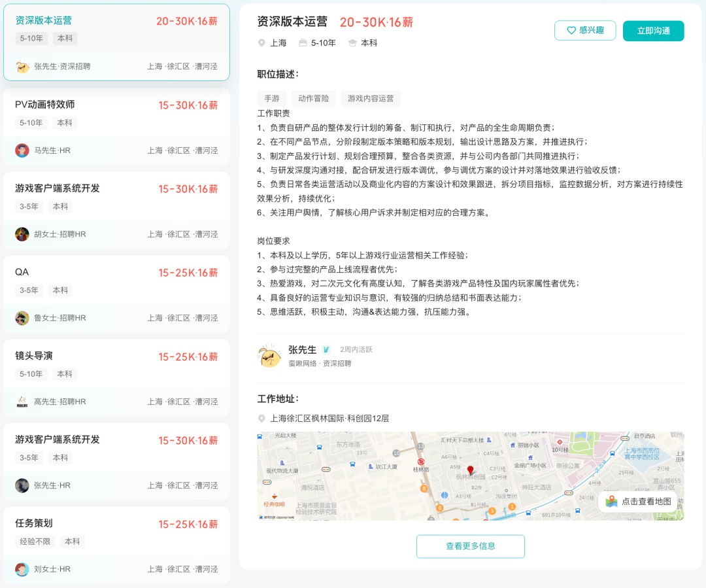
Task: Click avatar of 张先生·资深招聘 in list
Action: 22,66
